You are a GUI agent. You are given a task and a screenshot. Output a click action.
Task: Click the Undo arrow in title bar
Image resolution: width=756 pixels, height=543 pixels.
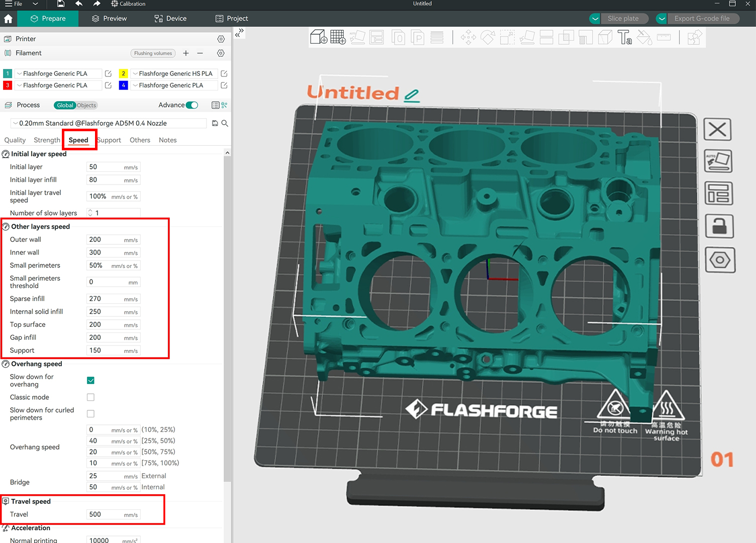point(79,4)
